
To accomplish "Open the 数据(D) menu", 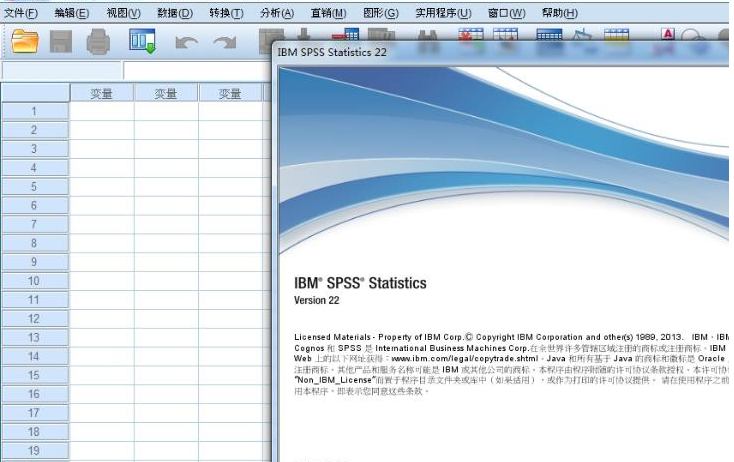I will [175, 13].
